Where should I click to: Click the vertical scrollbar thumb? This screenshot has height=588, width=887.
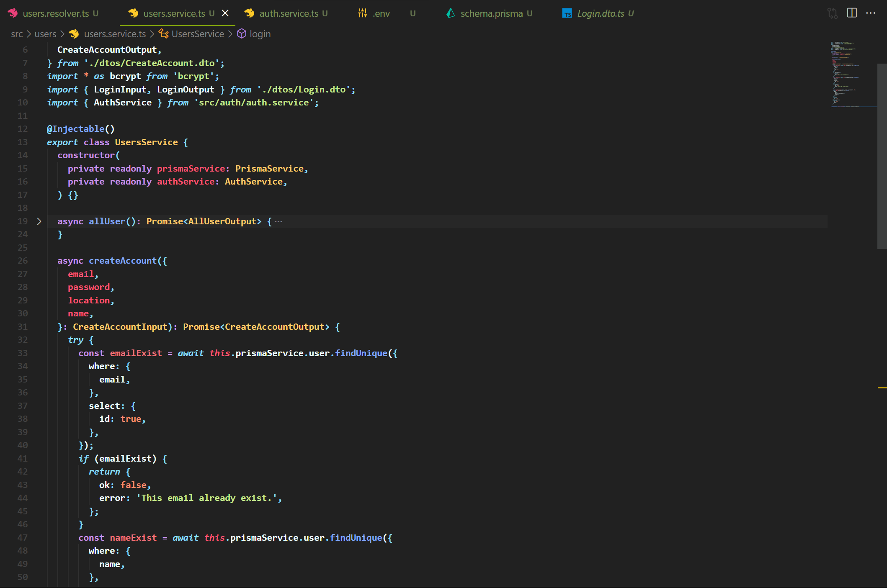(882, 156)
